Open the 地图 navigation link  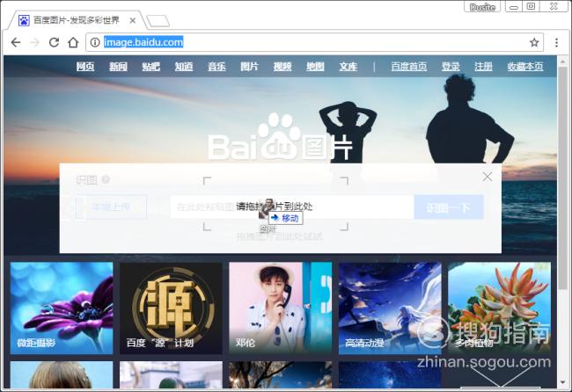click(315, 66)
